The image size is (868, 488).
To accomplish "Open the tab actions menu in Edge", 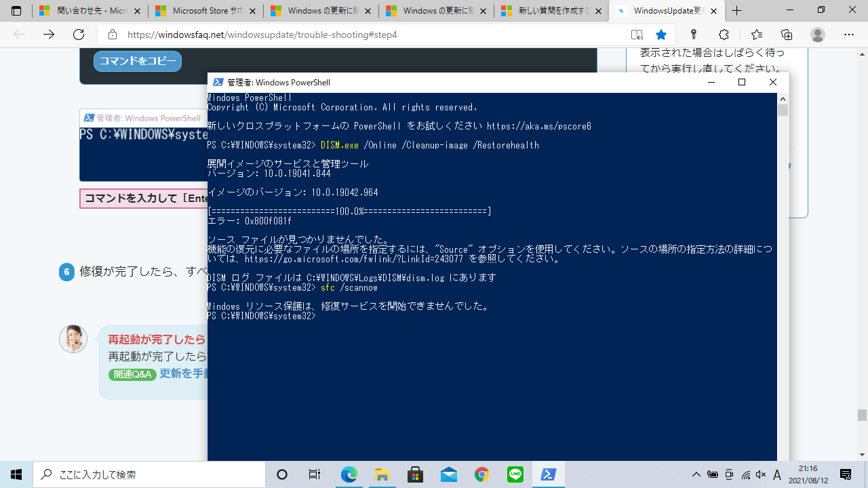I will [15, 11].
